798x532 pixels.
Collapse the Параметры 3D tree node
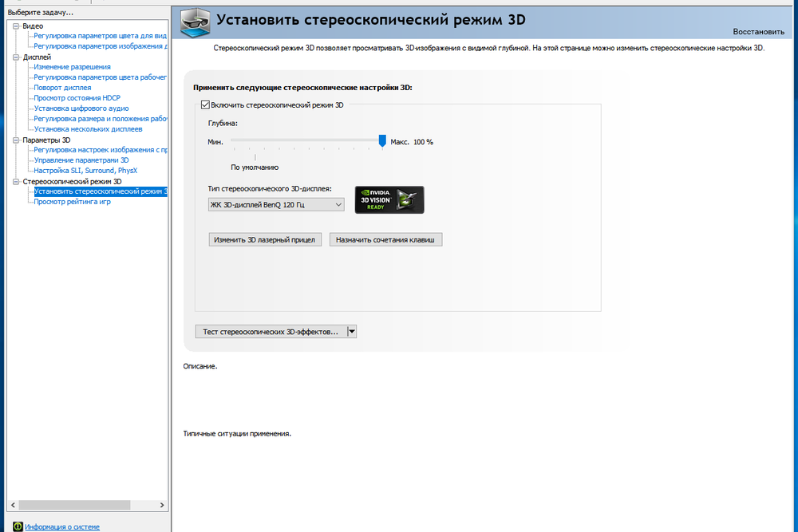pyautogui.click(x=16, y=140)
